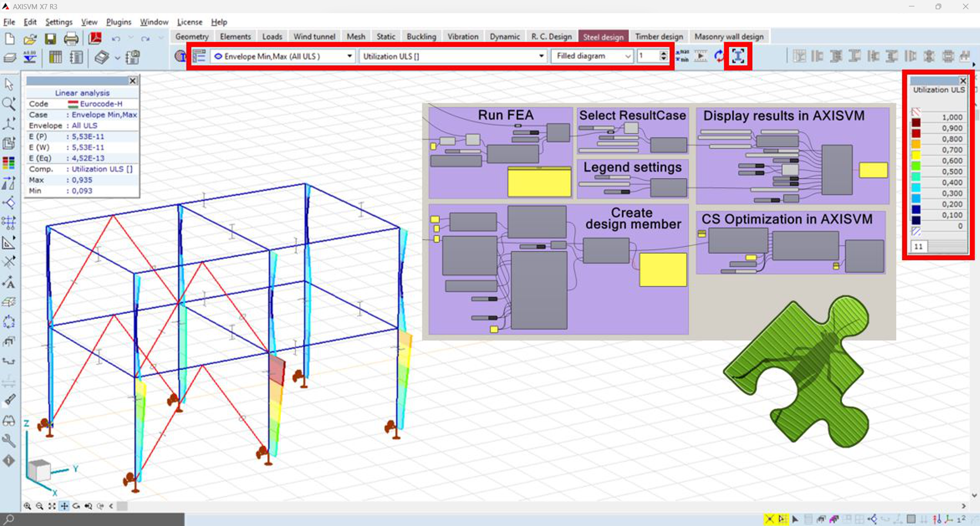This screenshot has width=980, height=526.
Task: Close the Linear analysis info panel
Action: click(x=133, y=80)
